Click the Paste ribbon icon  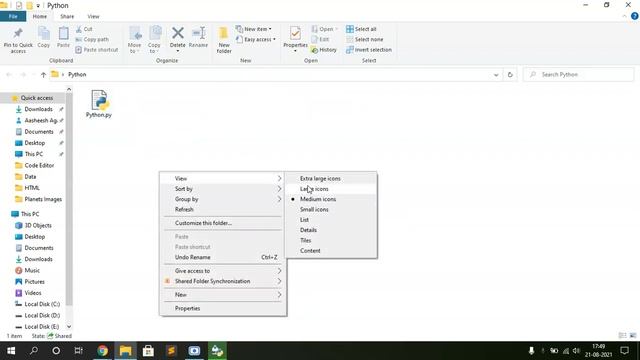tap(63, 37)
